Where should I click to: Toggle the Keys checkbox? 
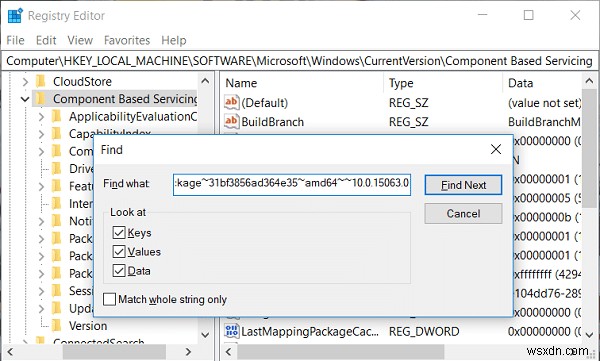(x=119, y=232)
